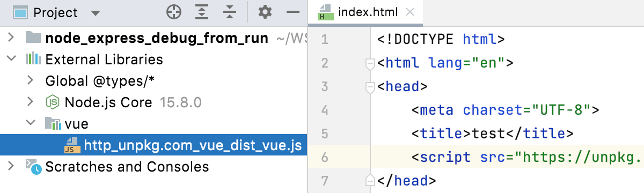
Task: Expand the Scratches and Consoles node
Action: pyautogui.click(x=11, y=167)
